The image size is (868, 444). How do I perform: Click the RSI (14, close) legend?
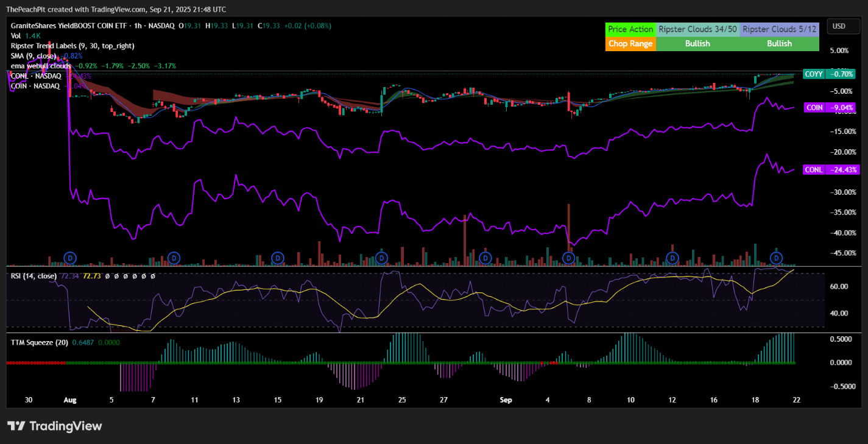(x=34, y=276)
